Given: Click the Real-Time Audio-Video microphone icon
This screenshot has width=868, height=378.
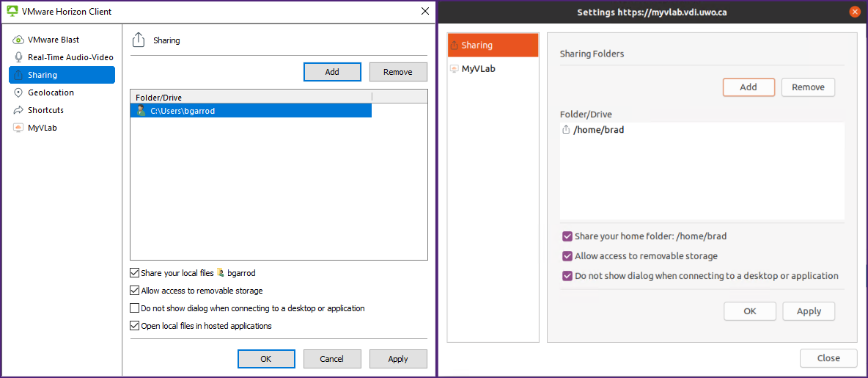Looking at the screenshot, I should pos(18,57).
